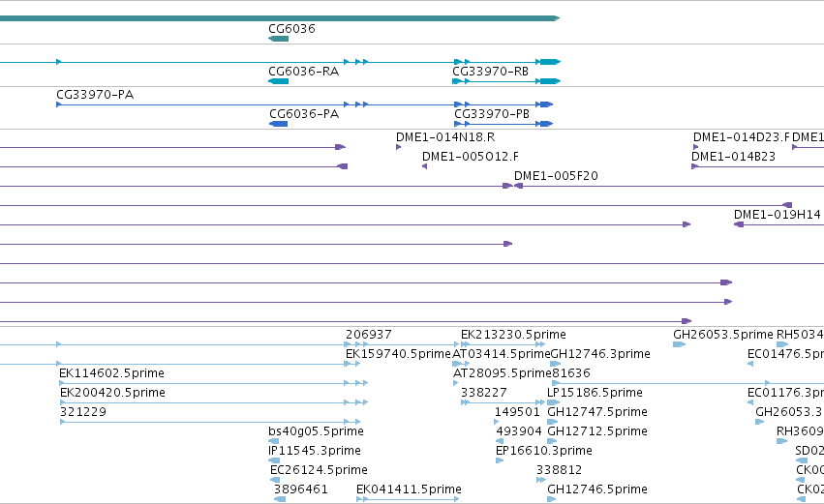Select the EK200420.5prime EST label

click(x=113, y=393)
